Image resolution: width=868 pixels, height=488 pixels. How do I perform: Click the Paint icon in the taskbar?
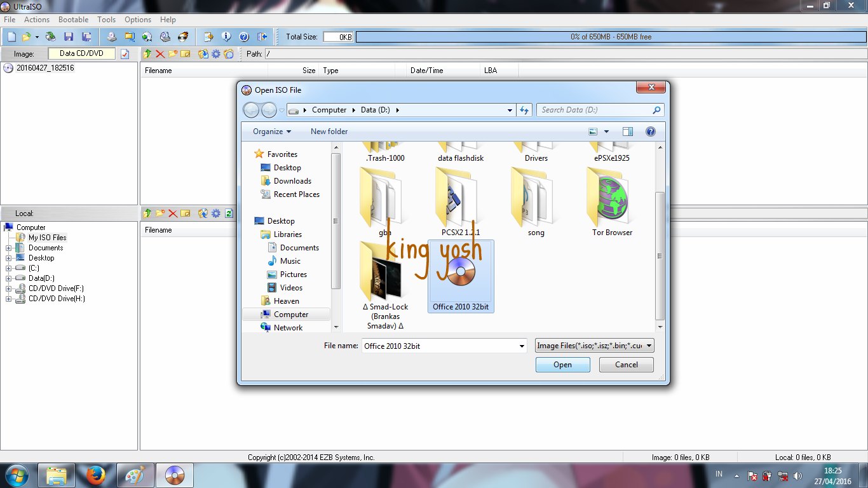click(x=135, y=475)
